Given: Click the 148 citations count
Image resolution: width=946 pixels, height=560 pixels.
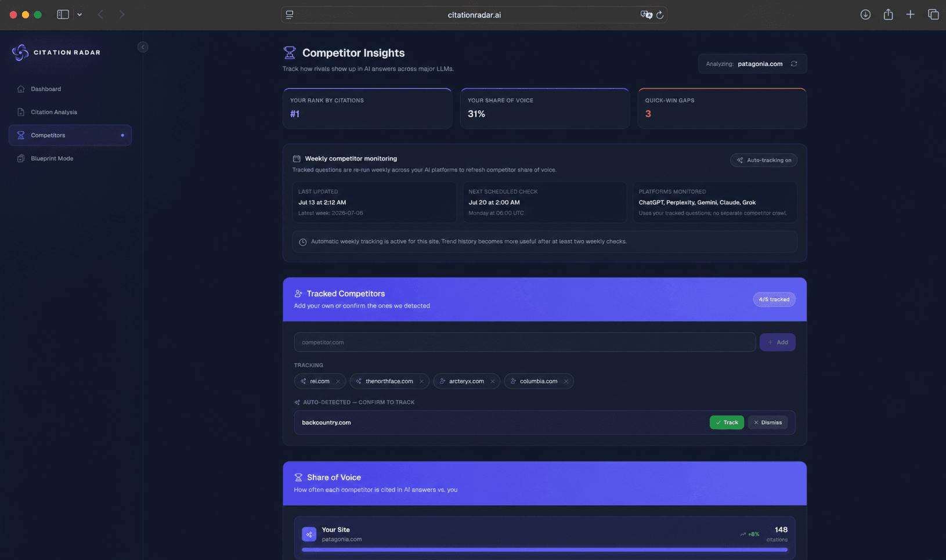Looking at the screenshot, I should coord(781,530).
